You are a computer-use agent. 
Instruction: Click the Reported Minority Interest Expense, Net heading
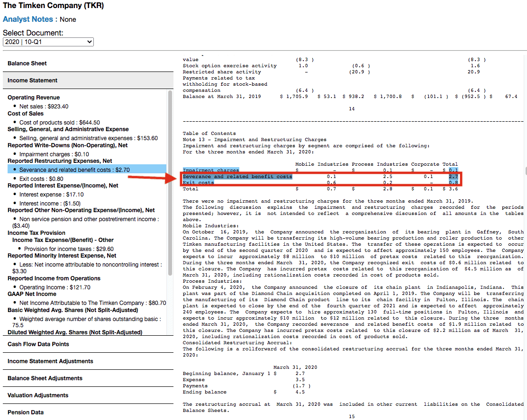[62, 256]
